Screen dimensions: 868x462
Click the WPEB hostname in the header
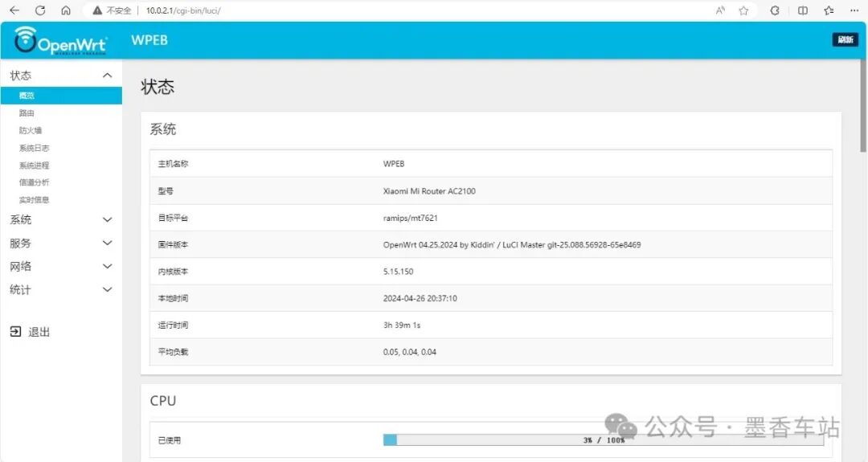pyautogui.click(x=149, y=40)
